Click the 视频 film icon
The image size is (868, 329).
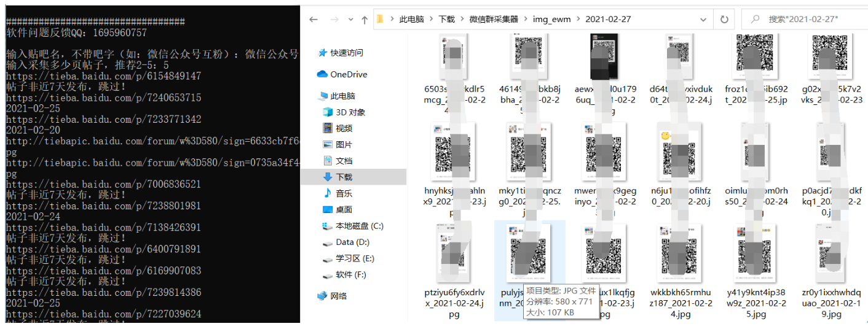[x=328, y=128]
